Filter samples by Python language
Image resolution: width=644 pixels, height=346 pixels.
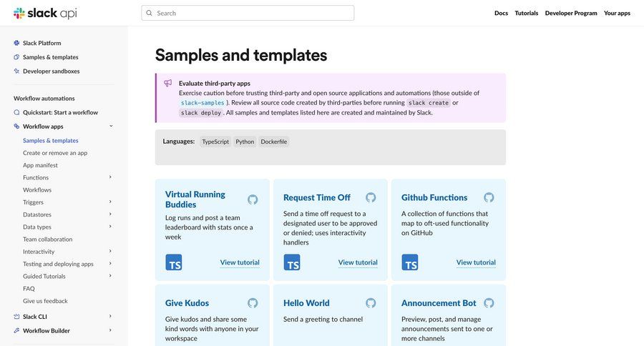click(245, 142)
